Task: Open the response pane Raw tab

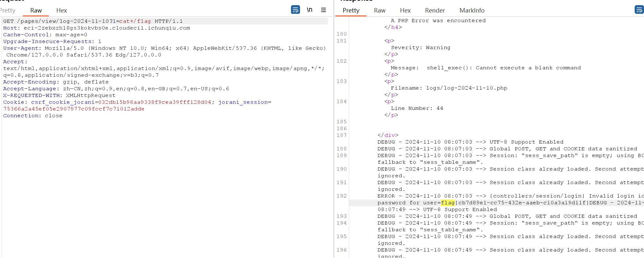Action: click(x=379, y=10)
